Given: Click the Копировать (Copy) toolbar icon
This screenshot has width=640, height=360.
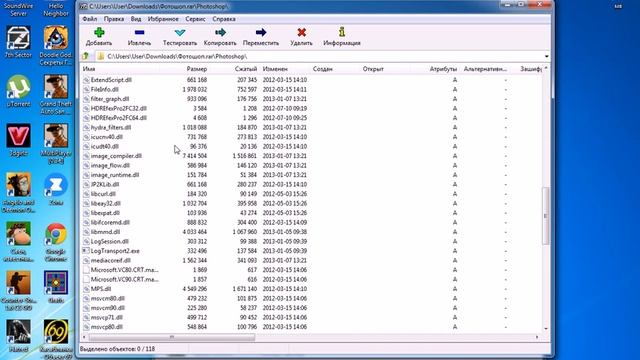Looking at the screenshot, I should pyautogui.click(x=220, y=33).
